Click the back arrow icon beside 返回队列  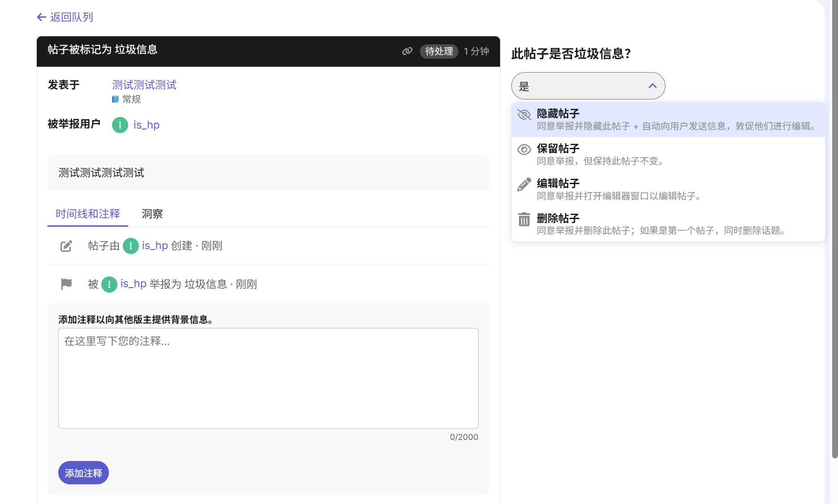coord(42,17)
